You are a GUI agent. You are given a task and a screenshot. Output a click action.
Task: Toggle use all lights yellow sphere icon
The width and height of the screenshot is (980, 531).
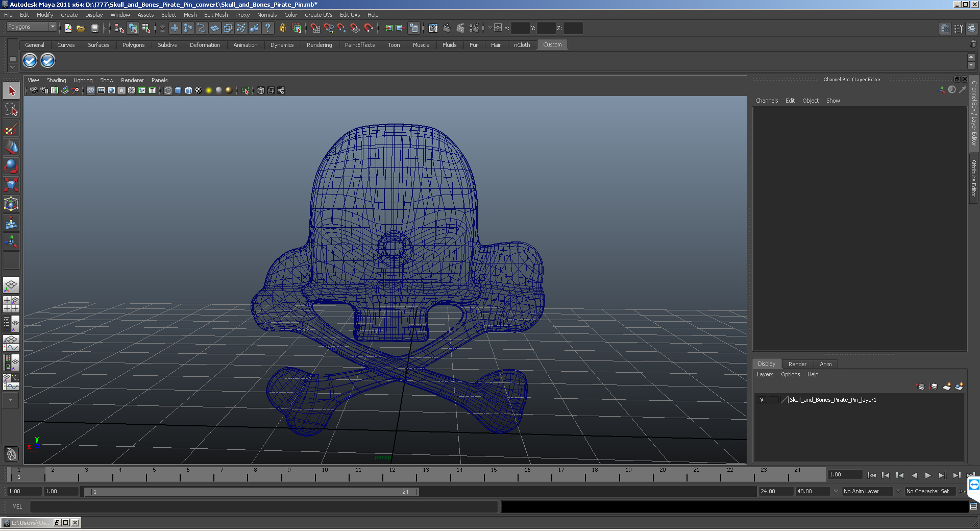(x=209, y=90)
